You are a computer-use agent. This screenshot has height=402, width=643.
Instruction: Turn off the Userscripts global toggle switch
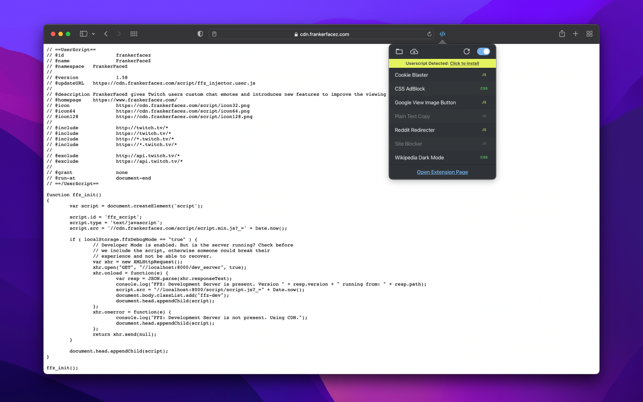483,52
